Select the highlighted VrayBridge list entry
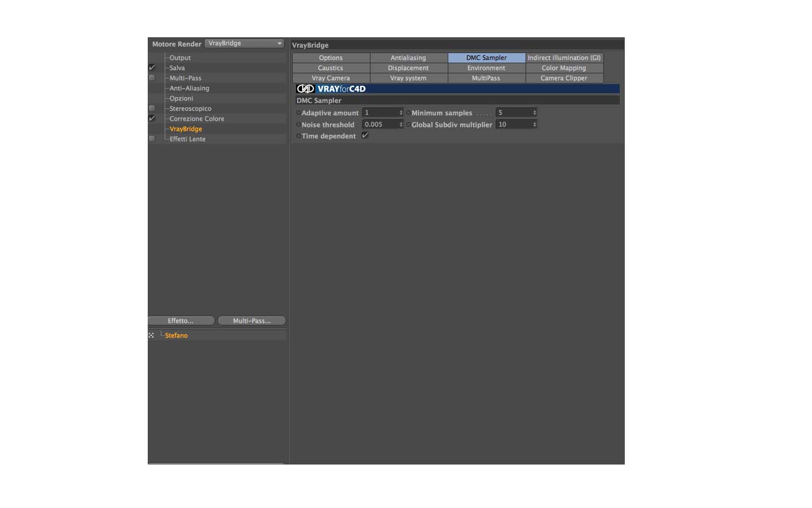The height and width of the screenshot is (508, 812). [x=186, y=129]
